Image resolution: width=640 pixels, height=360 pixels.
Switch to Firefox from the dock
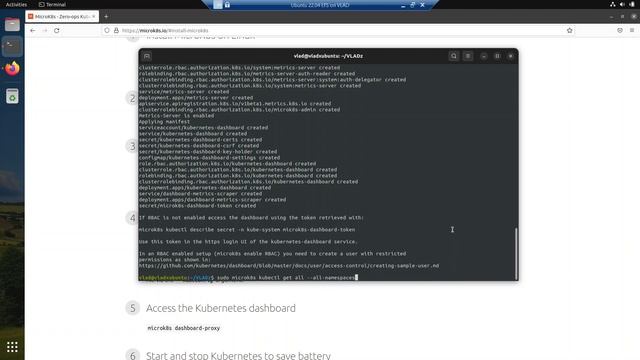tap(12, 69)
